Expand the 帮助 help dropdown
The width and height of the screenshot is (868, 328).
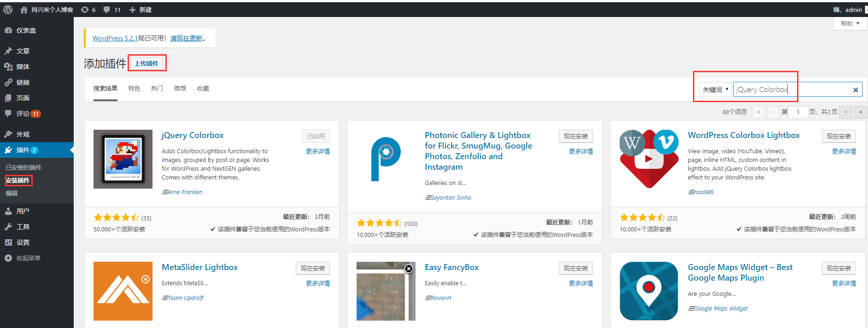pyautogui.click(x=850, y=23)
